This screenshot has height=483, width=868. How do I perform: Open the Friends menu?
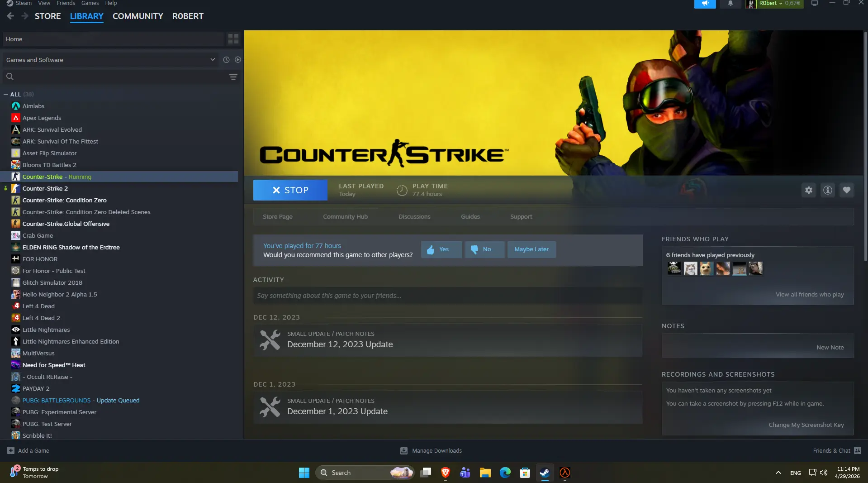coord(66,3)
